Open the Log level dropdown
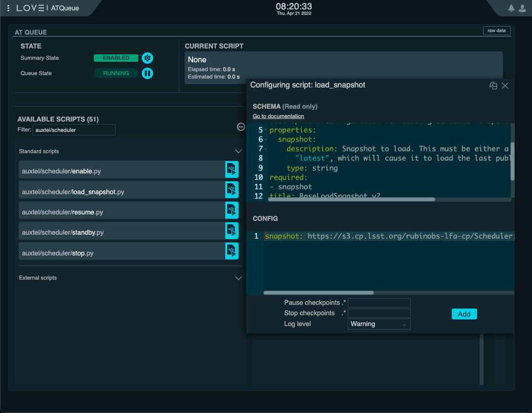 click(379, 324)
